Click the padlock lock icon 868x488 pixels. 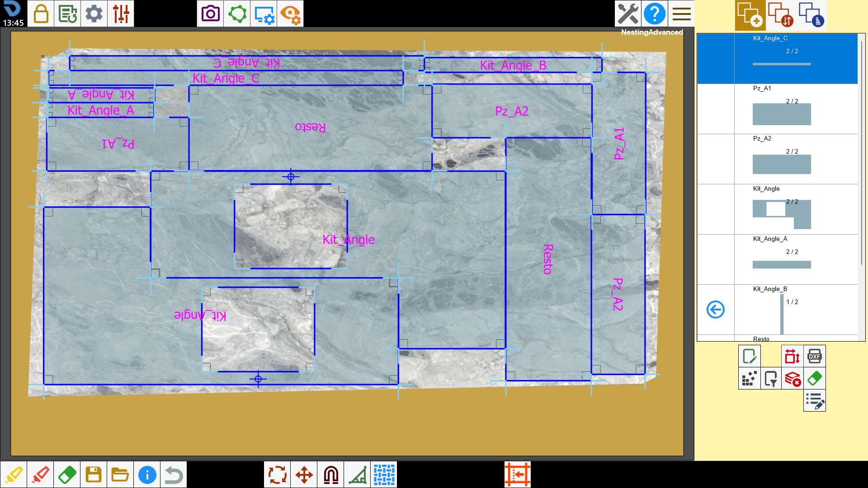41,14
